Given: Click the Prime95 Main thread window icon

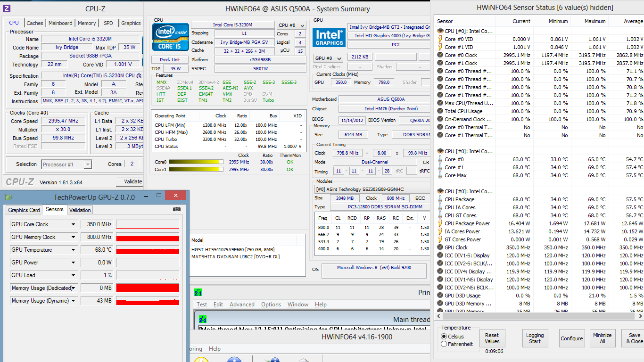Looking at the screenshot, I should [203, 319].
